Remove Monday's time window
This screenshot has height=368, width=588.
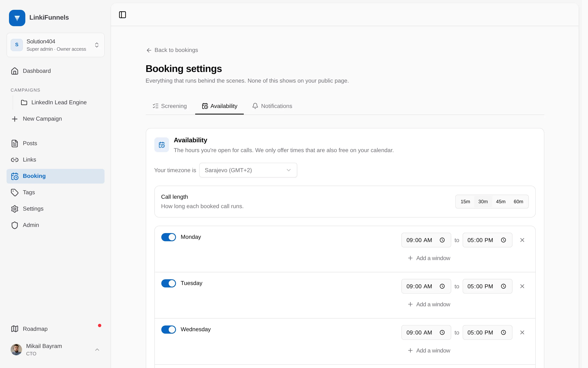(522, 240)
